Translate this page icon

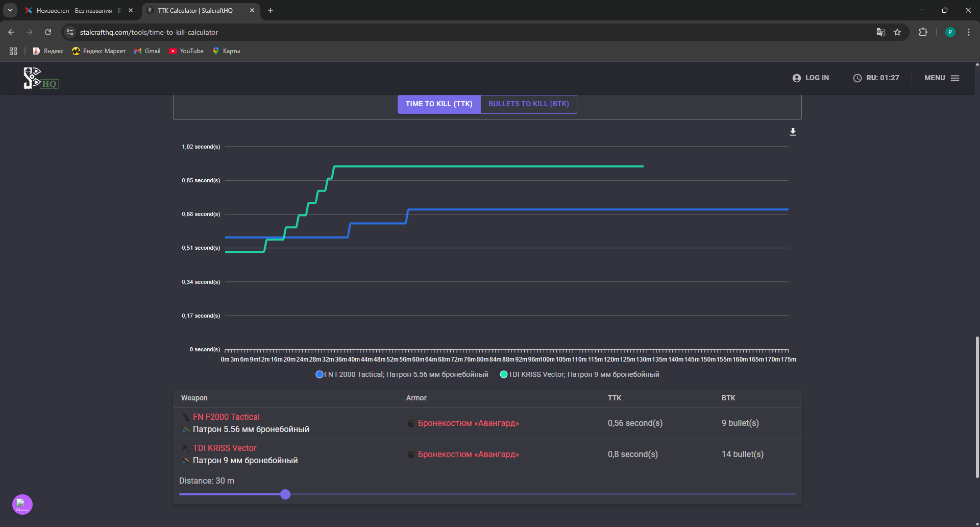click(881, 32)
